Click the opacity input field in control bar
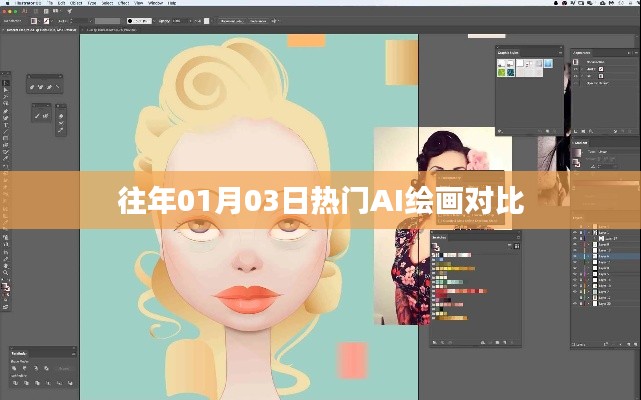641x400 pixels. [180, 21]
